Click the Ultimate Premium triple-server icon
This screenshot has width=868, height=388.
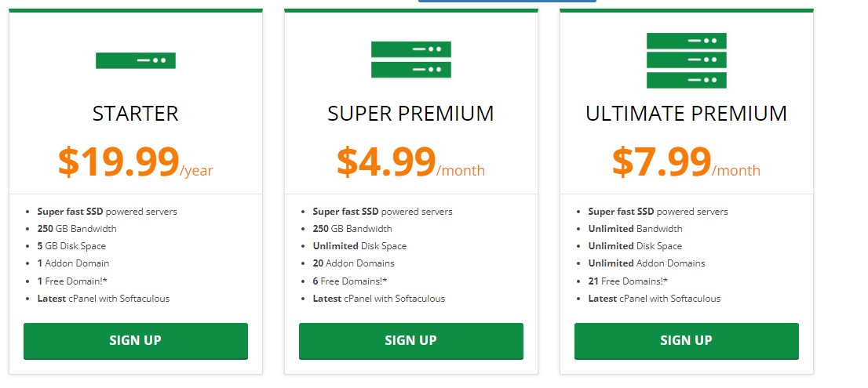click(x=687, y=60)
